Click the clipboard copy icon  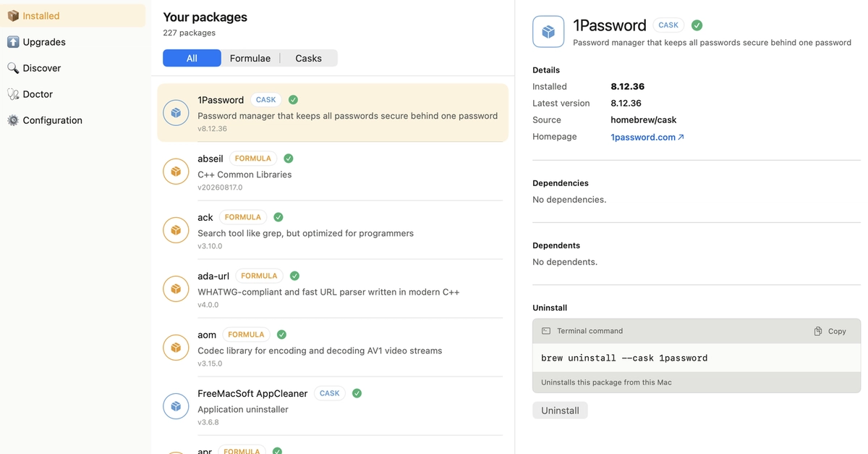(x=818, y=331)
